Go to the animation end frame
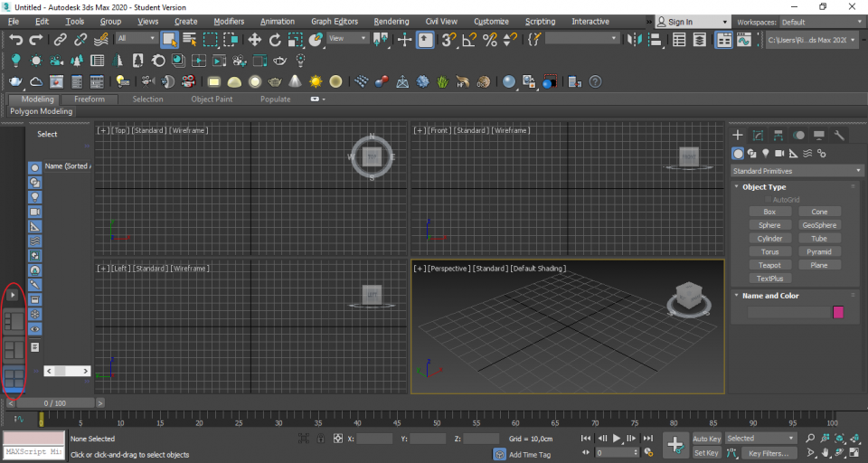The height and width of the screenshot is (463, 868). 648,438
